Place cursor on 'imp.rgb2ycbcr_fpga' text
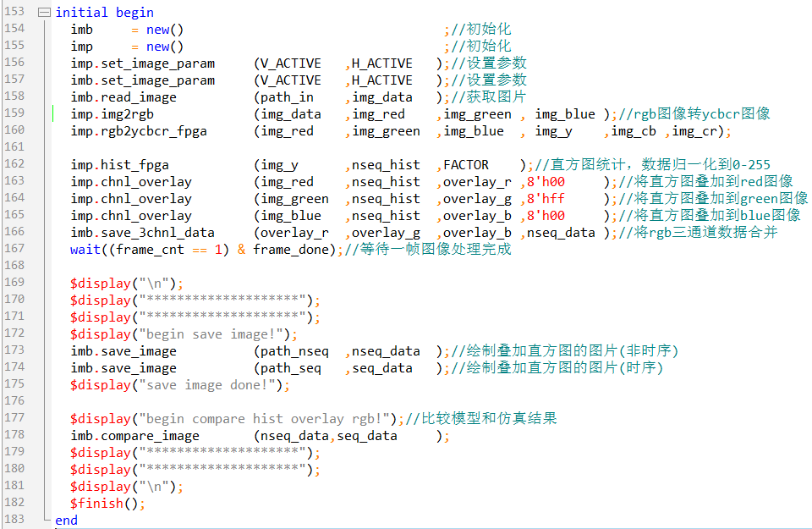Image resolution: width=812 pixels, height=529 pixels. coord(139,131)
